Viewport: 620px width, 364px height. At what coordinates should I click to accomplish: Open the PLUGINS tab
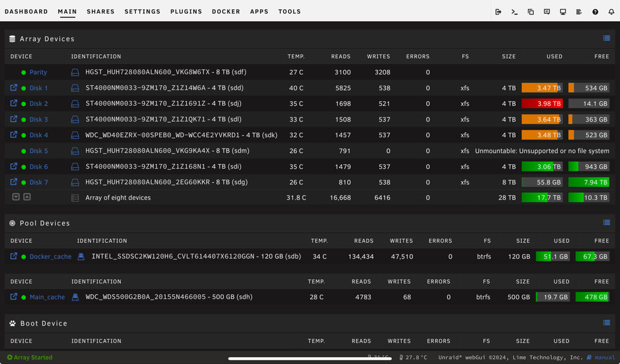[x=186, y=12]
